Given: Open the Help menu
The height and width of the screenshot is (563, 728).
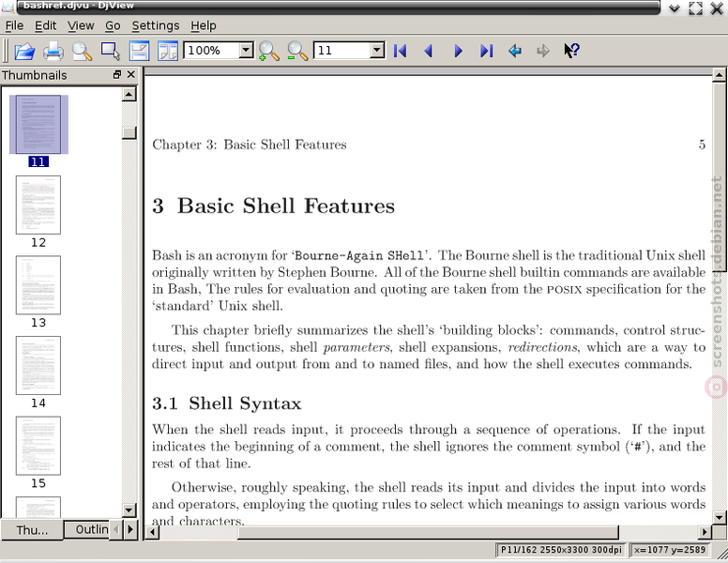Looking at the screenshot, I should (204, 25).
